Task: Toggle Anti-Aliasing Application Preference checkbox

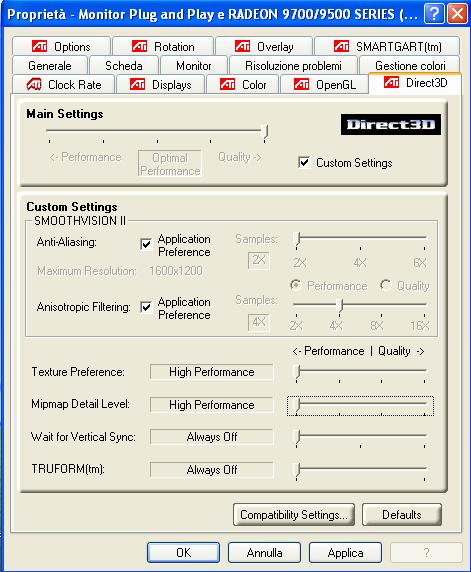Action: coord(146,244)
